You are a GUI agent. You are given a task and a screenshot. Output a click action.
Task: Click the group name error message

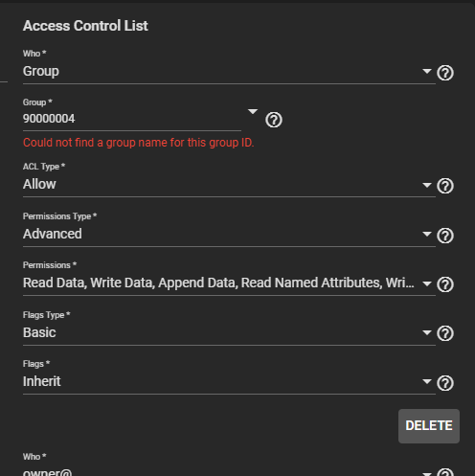139,143
